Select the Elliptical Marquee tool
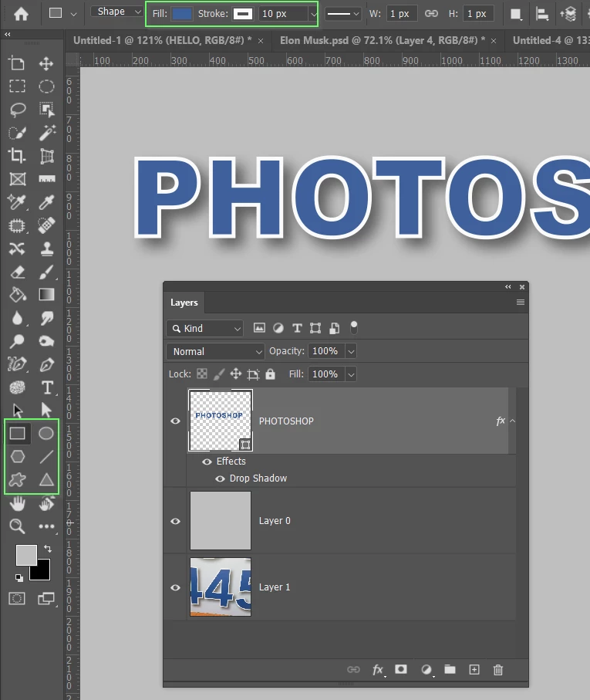Screen dimensions: 590x700 coord(46,86)
